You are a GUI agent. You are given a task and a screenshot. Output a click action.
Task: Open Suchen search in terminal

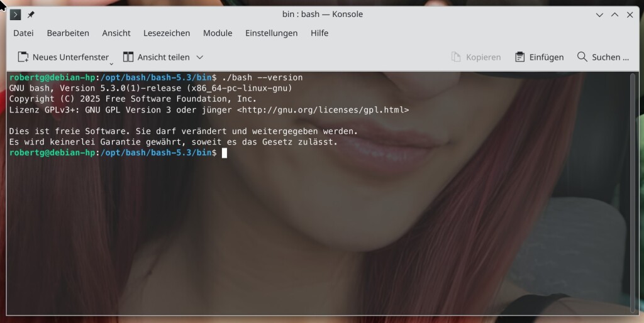pos(603,57)
